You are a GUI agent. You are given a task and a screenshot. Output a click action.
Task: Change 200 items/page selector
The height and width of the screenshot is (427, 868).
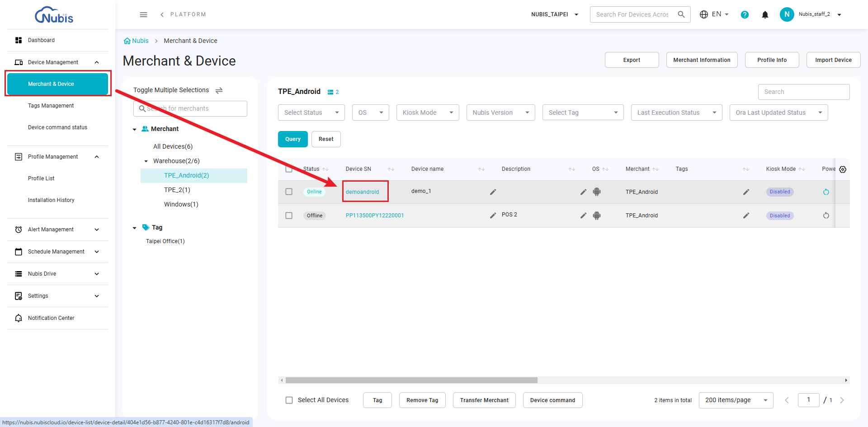[x=736, y=400]
